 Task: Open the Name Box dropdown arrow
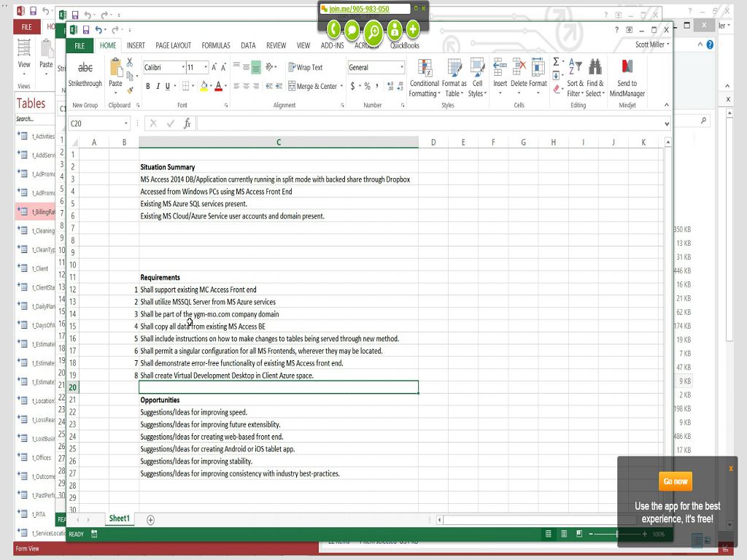[x=126, y=124]
